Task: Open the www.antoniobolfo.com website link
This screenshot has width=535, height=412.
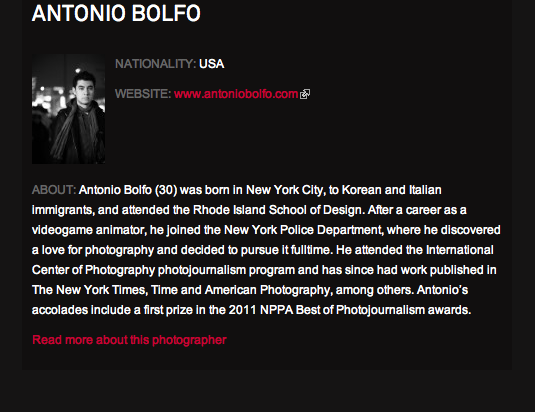Action: pos(236,94)
